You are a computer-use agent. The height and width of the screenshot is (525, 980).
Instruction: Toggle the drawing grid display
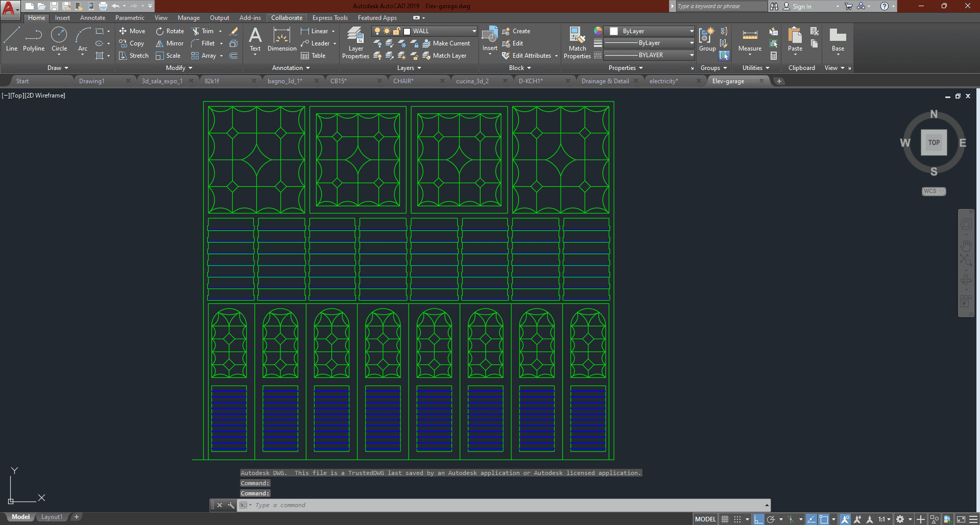725,519
